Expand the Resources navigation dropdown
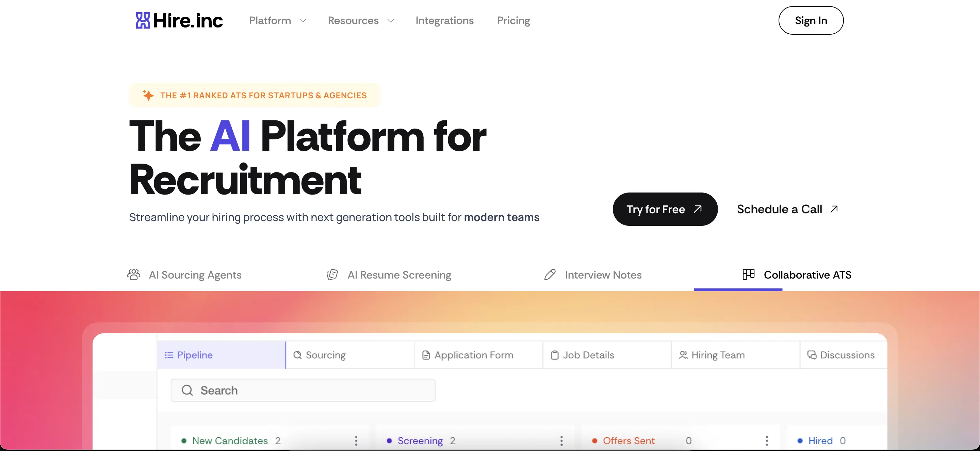Screen dimensions: 980x451 360,20
